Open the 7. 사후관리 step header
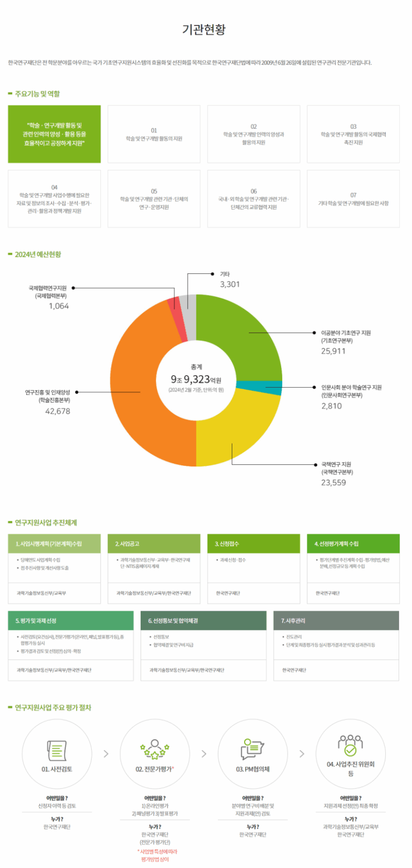 (336, 620)
